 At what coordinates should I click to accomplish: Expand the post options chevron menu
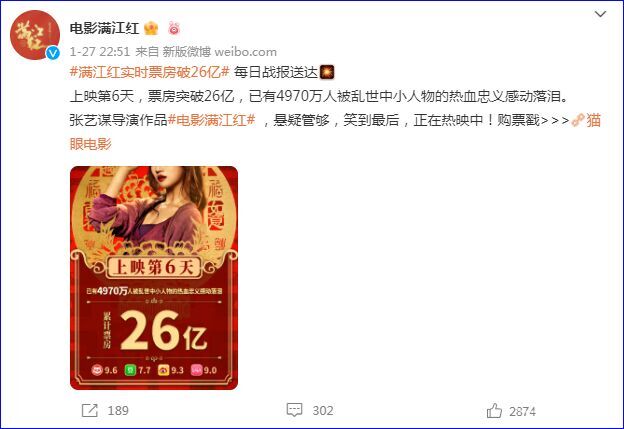point(600,14)
